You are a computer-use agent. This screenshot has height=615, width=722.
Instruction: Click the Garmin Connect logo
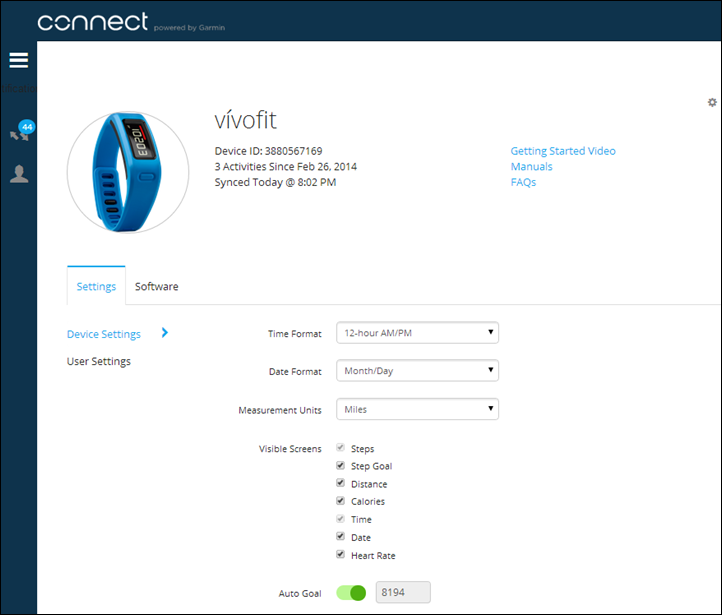pos(93,21)
